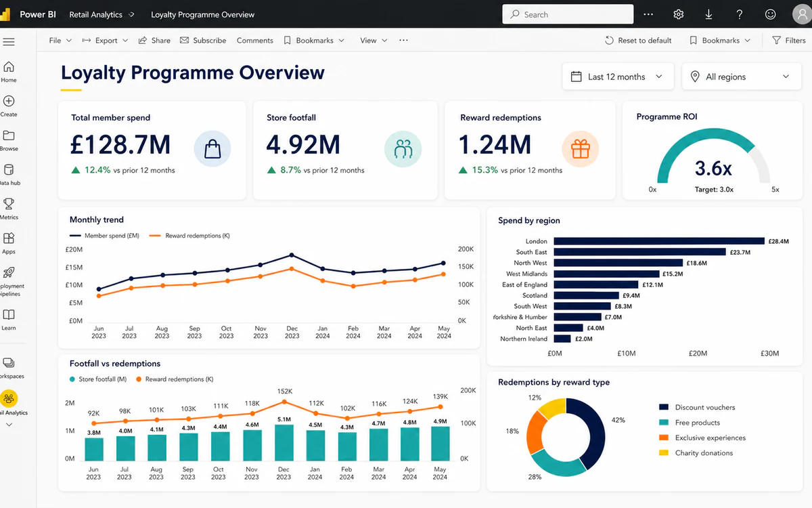This screenshot has width=812, height=508.
Task: Open the Filters pane
Action: [789, 41]
